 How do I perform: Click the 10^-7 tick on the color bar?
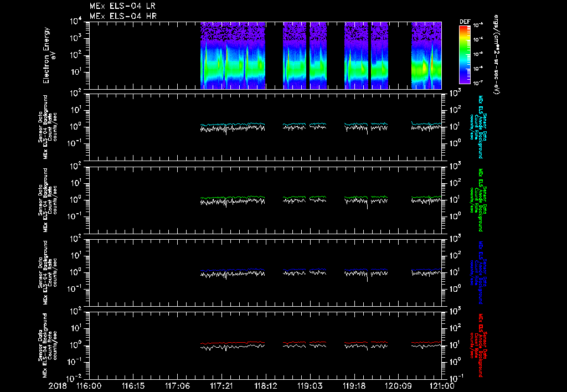[478, 83]
